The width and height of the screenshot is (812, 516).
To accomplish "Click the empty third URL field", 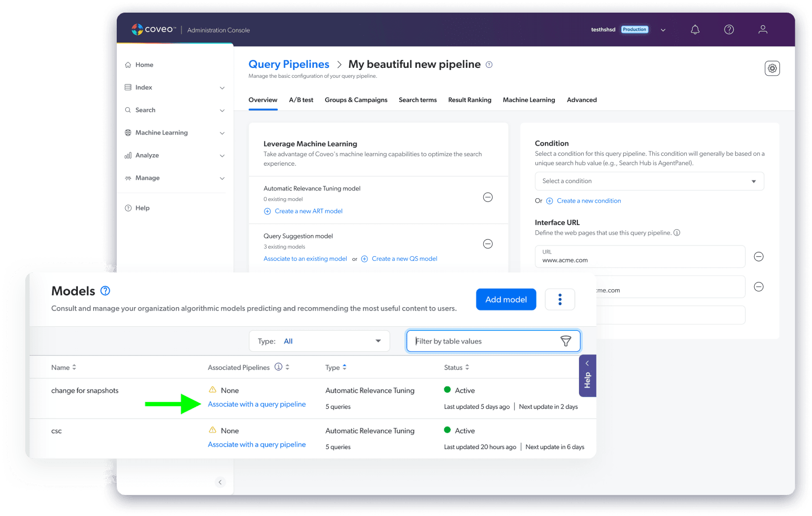I will point(671,315).
